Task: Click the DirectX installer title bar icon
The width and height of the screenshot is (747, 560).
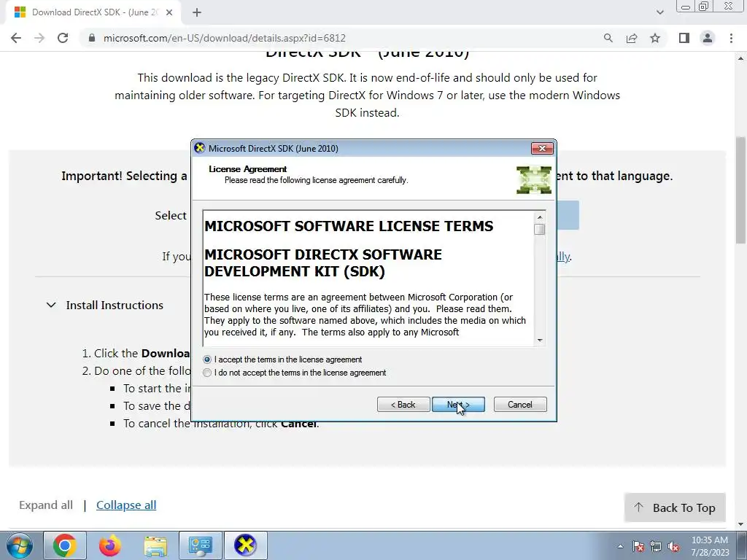Action: coord(200,148)
